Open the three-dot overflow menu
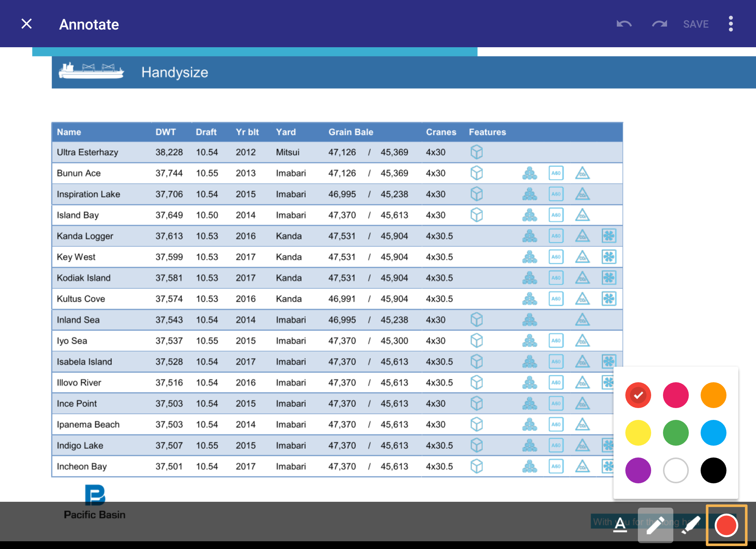The image size is (756, 549). [x=731, y=24]
